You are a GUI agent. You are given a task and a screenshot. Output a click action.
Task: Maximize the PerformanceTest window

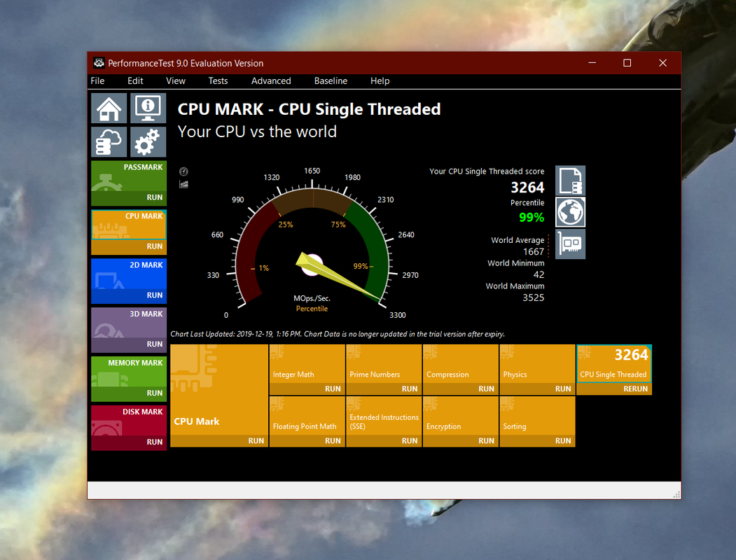[x=627, y=63]
